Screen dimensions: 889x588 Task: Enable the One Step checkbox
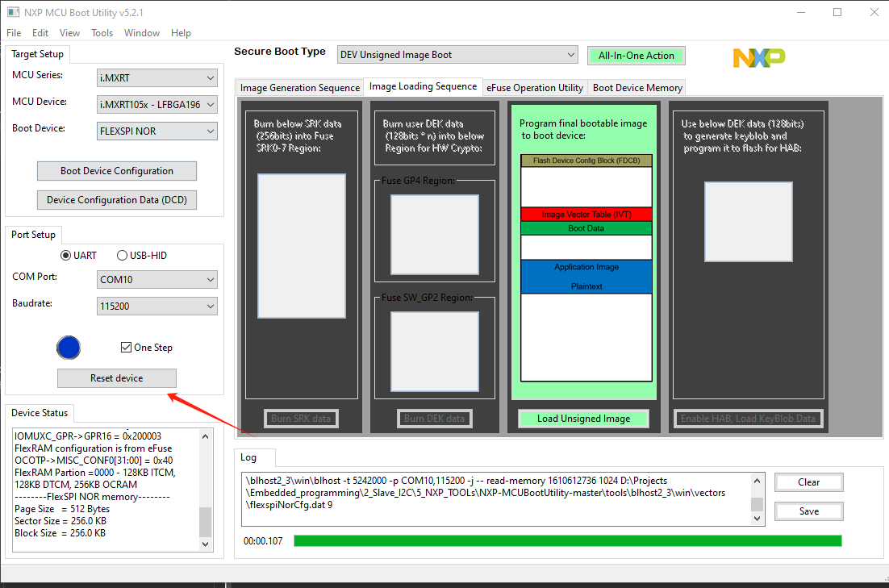(x=126, y=347)
